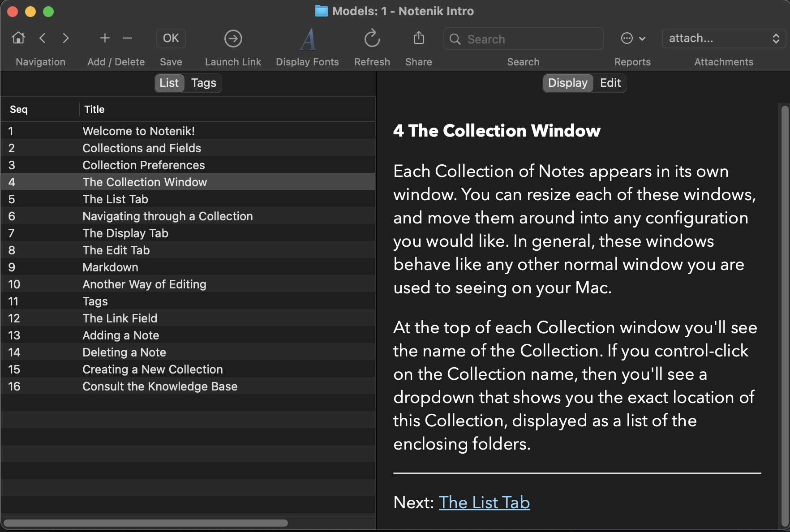
Task: Sort list by Seq column header
Action: click(19, 109)
